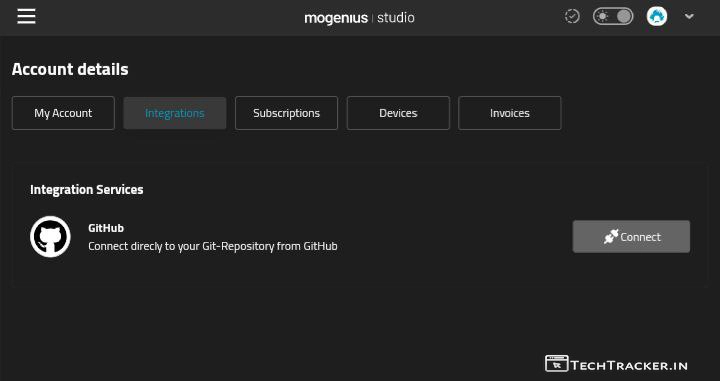Click the plug icon in Connect button
The width and height of the screenshot is (720, 381).
611,236
